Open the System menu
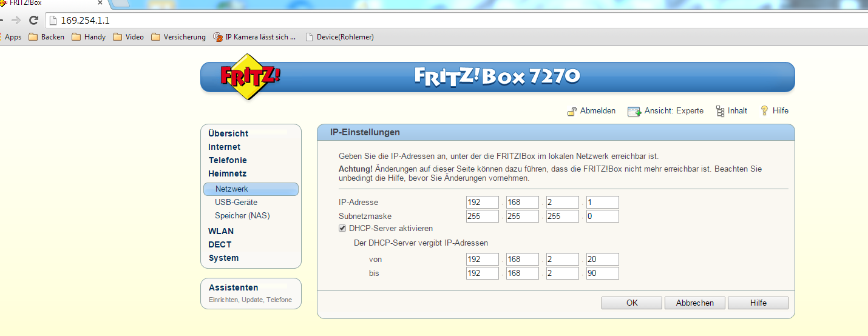The width and height of the screenshot is (868, 336). tap(223, 258)
